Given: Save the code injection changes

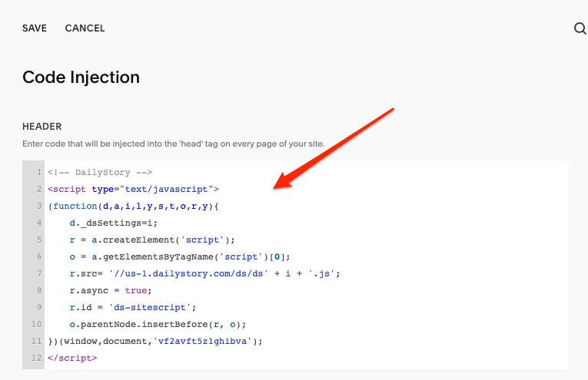Looking at the screenshot, I should 35,28.
